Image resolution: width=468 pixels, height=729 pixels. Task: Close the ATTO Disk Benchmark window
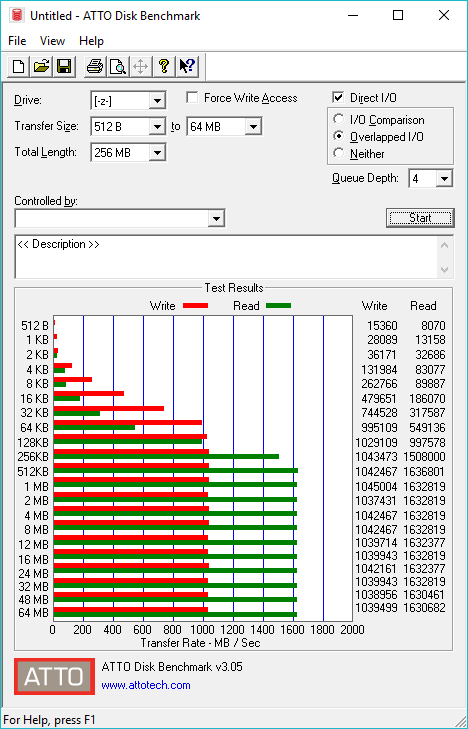[444, 15]
